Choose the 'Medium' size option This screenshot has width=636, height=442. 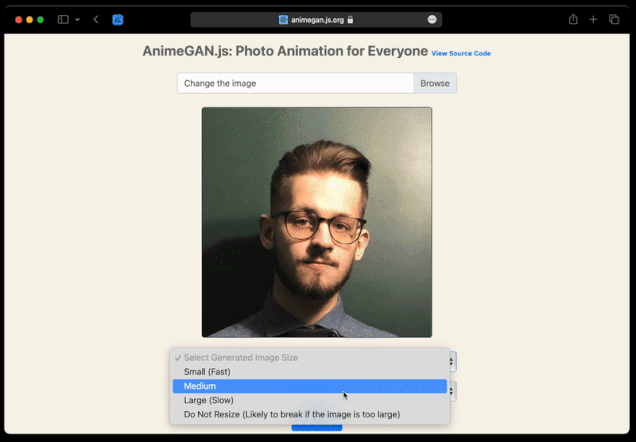(x=200, y=386)
